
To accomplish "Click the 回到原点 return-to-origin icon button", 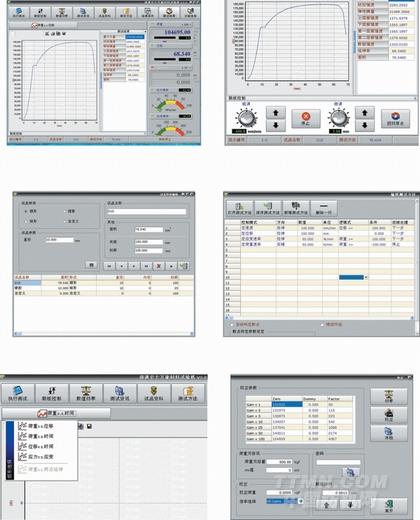I will 395,118.
